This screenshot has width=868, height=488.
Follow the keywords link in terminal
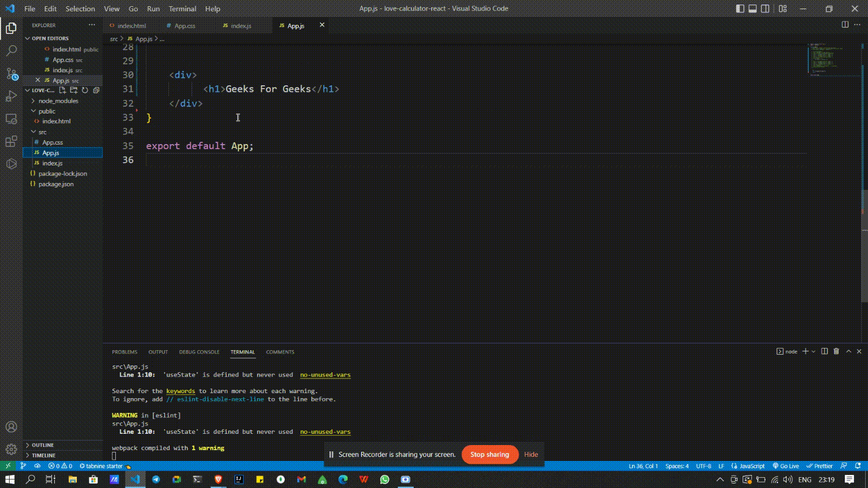pos(180,391)
